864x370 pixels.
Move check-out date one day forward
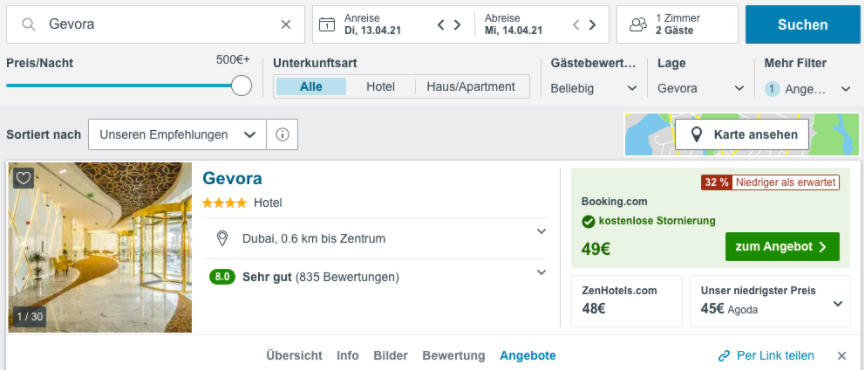[x=592, y=25]
